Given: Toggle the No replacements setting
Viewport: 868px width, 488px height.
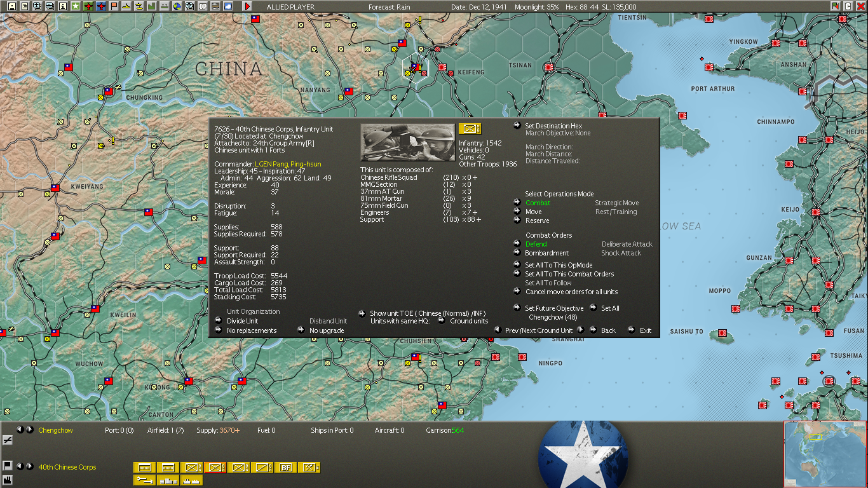Looking at the screenshot, I should coord(252,330).
